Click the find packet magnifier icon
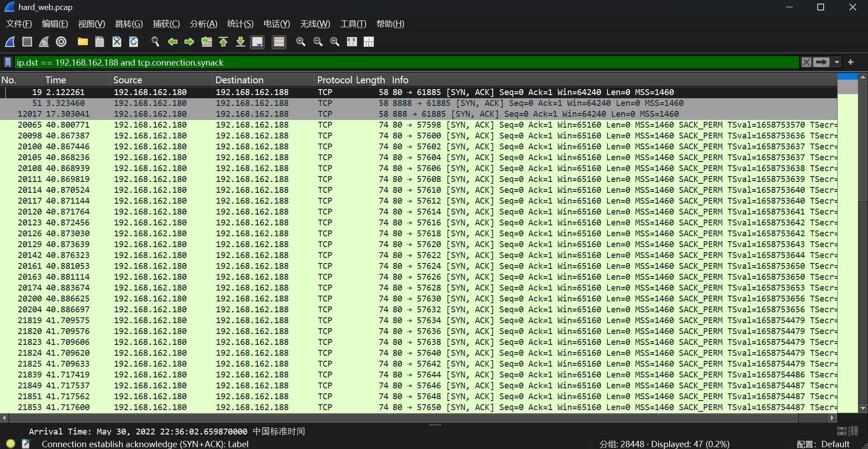868x449 pixels. pos(155,42)
